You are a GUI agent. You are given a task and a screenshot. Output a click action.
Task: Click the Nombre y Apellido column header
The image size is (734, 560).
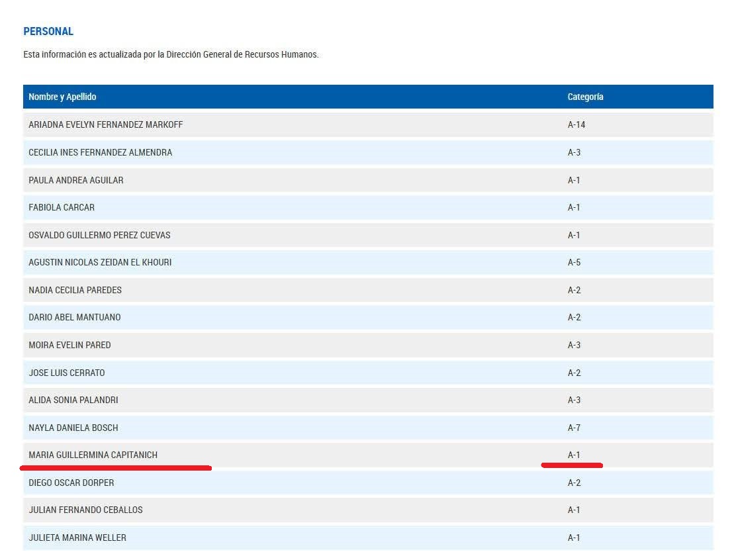[62, 97]
